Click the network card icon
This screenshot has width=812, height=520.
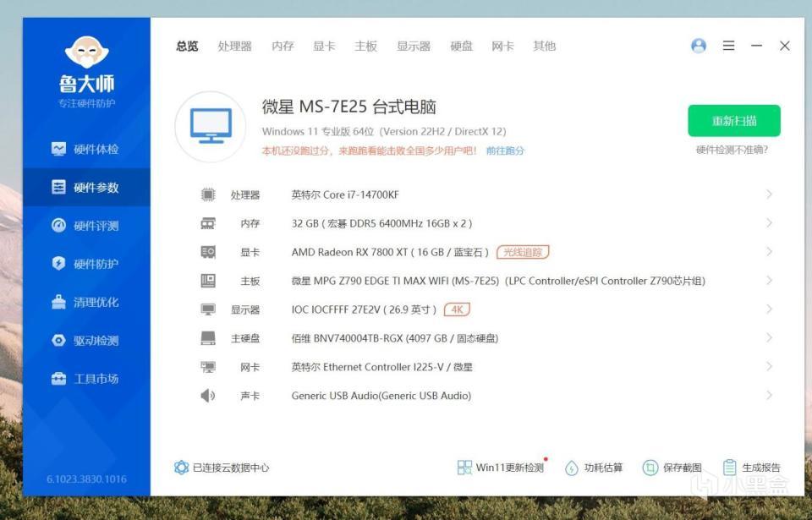pos(208,367)
